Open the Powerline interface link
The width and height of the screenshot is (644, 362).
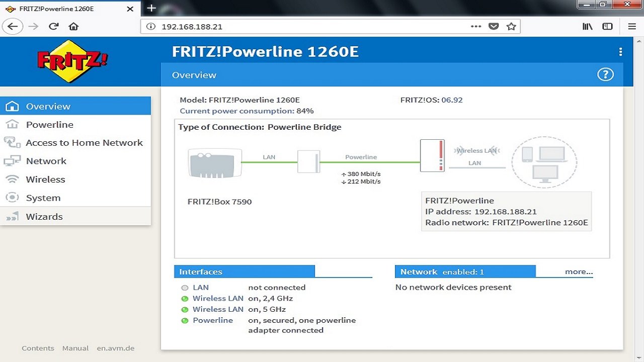(213, 320)
